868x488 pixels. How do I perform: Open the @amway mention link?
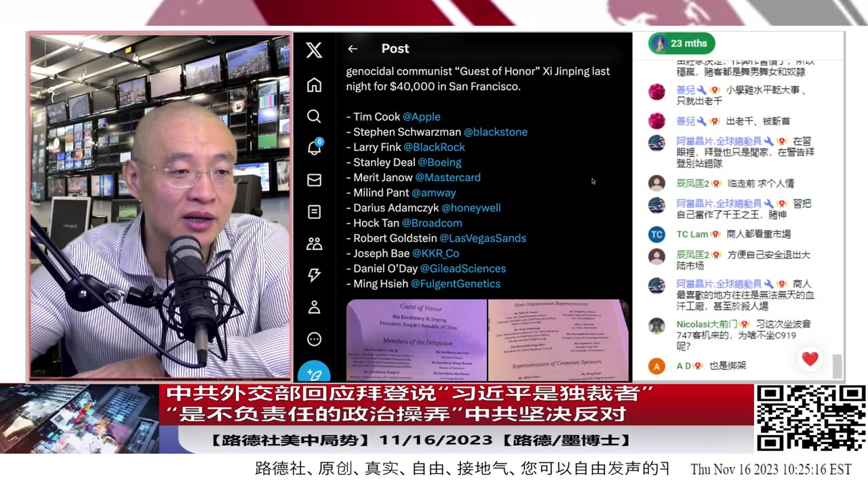[x=434, y=193]
